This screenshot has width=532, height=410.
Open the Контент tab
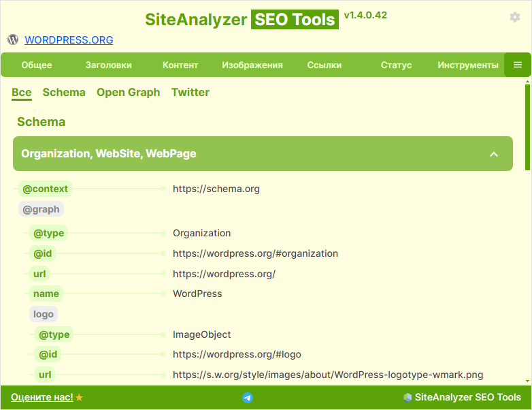point(180,65)
